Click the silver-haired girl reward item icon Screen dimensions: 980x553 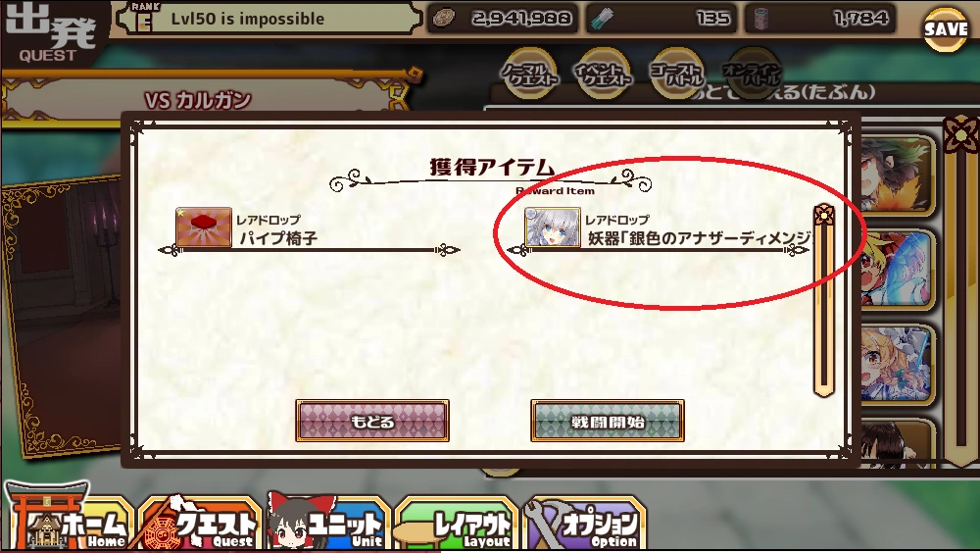(553, 227)
